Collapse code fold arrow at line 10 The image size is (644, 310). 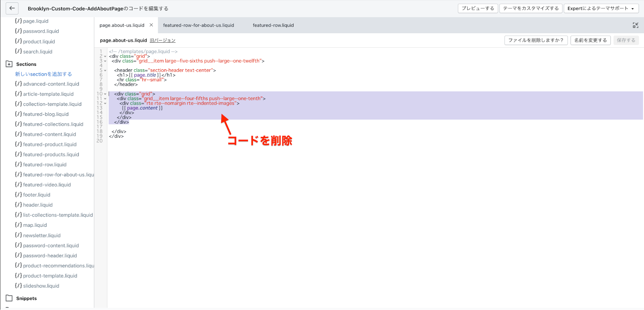click(x=105, y=94)
